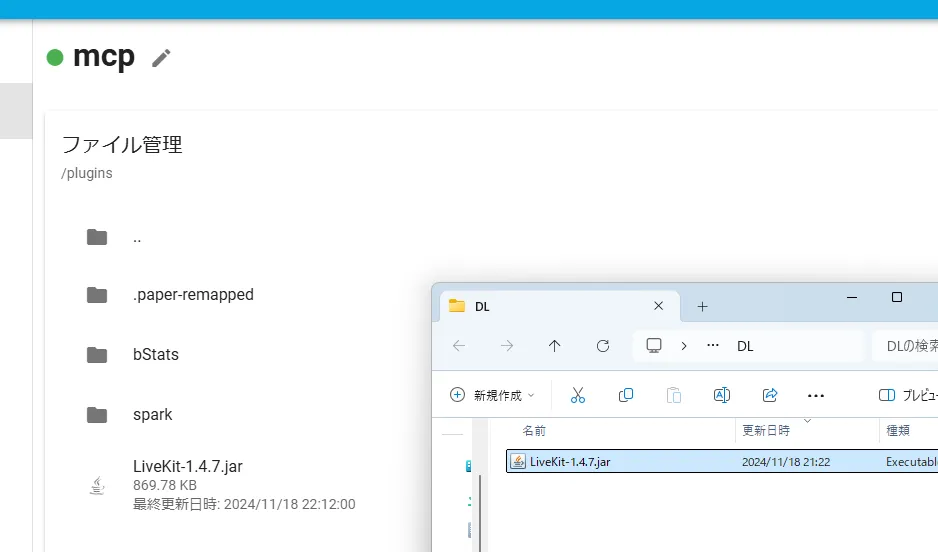Click the DLの検索 search field

(x=908, y=346)
